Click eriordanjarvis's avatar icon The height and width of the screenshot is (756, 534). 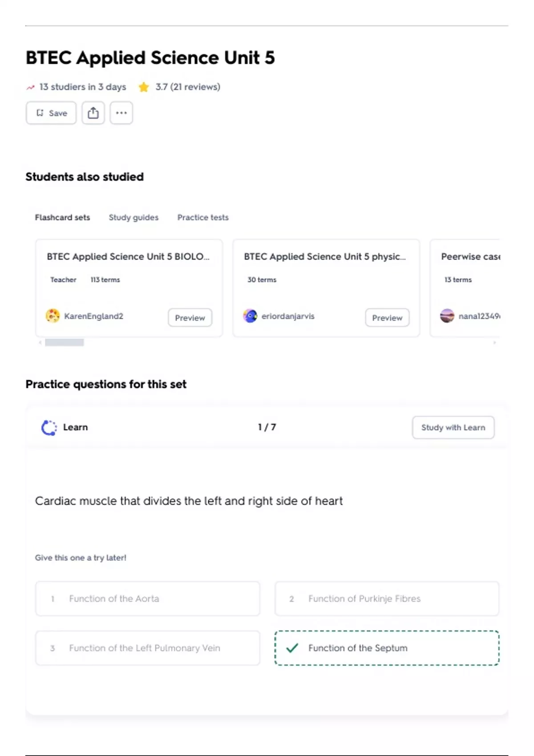point(250,316)
